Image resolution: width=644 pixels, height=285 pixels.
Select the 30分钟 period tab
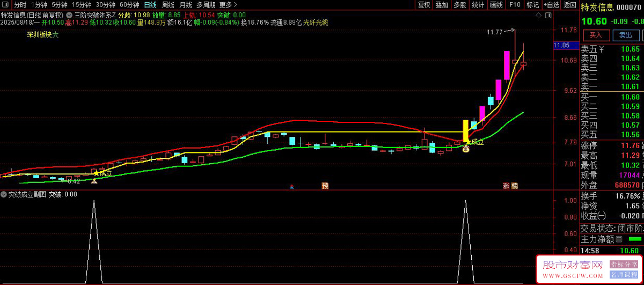pyautogui.click(x=106, y=5)
